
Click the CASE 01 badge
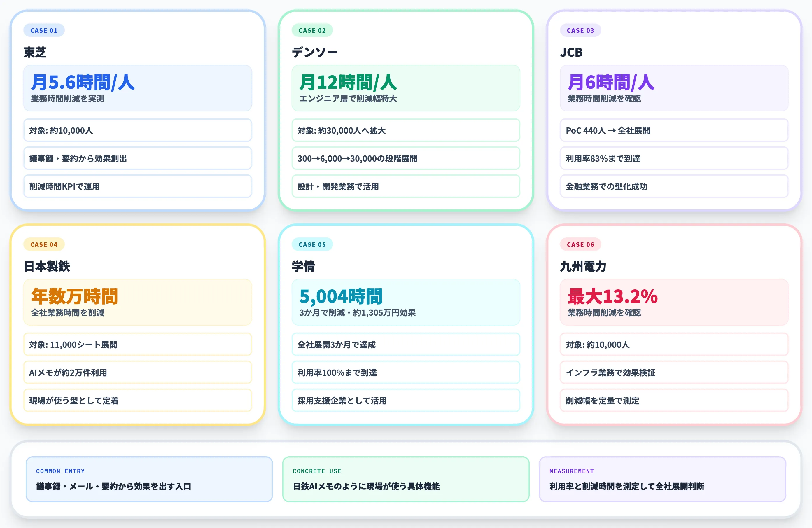[x=44, y=30]
